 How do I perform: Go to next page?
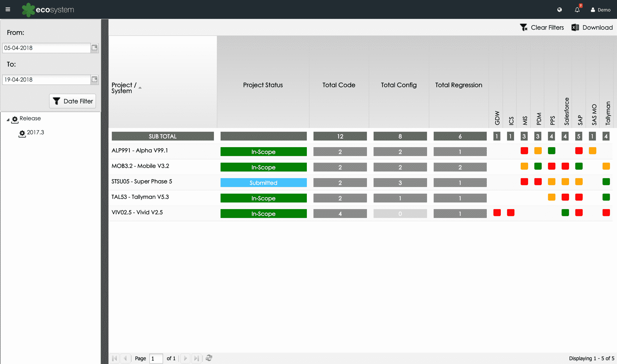[186, 358]
